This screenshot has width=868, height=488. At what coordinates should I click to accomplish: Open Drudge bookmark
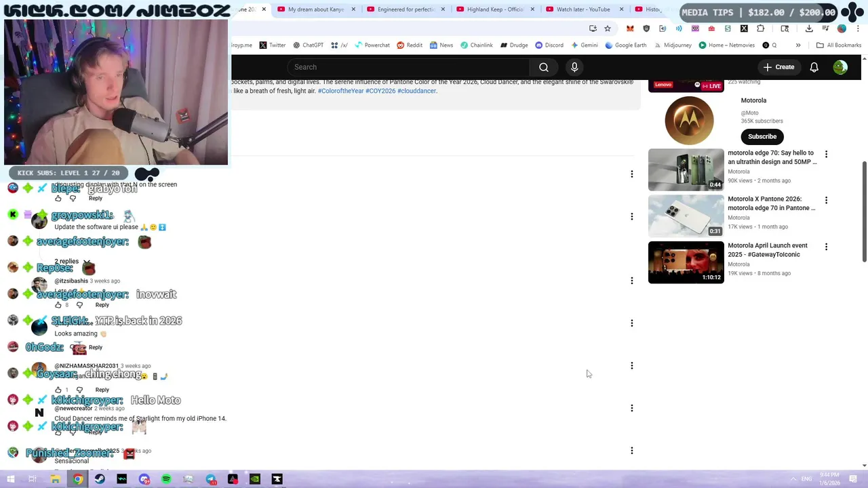coord(514,45)
